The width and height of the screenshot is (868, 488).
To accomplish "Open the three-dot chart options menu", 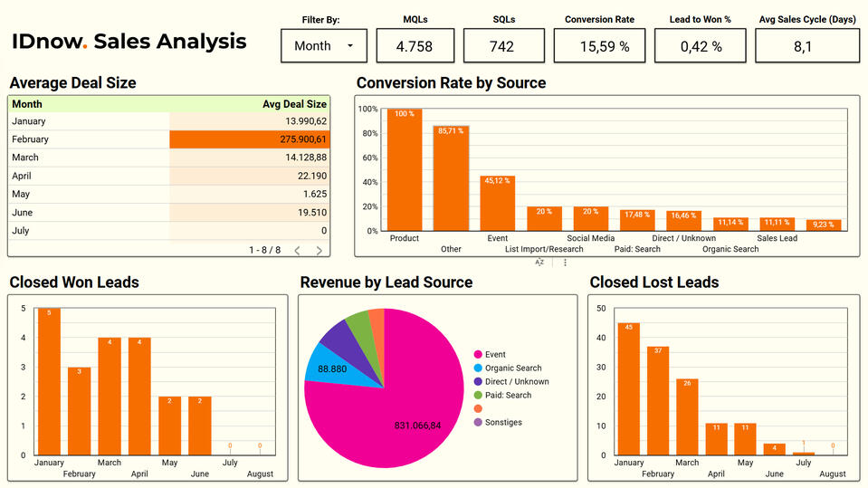I will coord(566,263).
